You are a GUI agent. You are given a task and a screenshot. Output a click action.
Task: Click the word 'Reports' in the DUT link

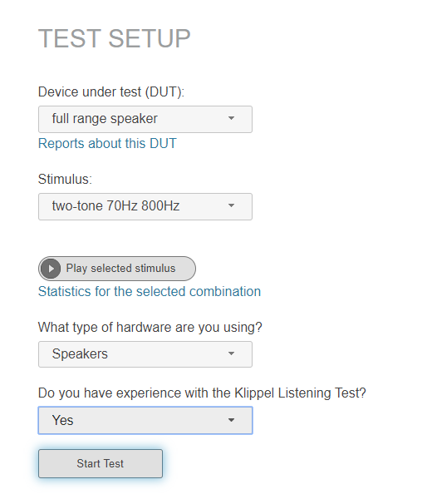(x=61, y=144)
